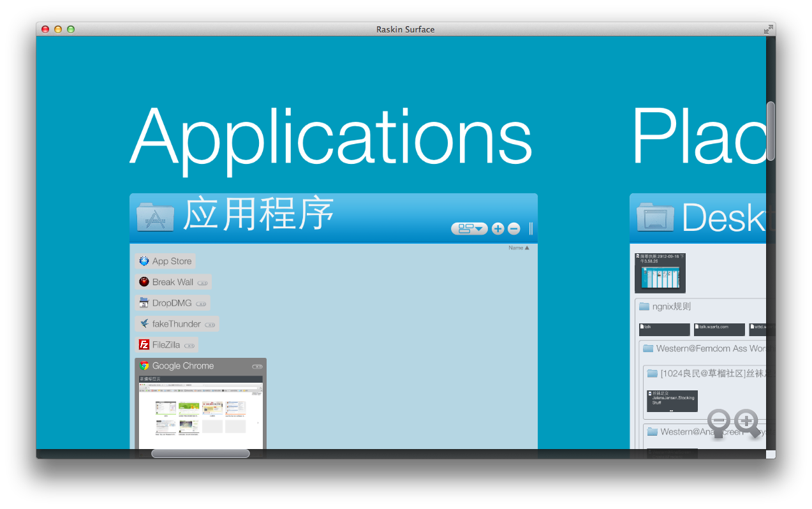The width and height of the screenshot is (812, 509).
Task: Click the FileZilla app icon
Action: tap(144, 345)
